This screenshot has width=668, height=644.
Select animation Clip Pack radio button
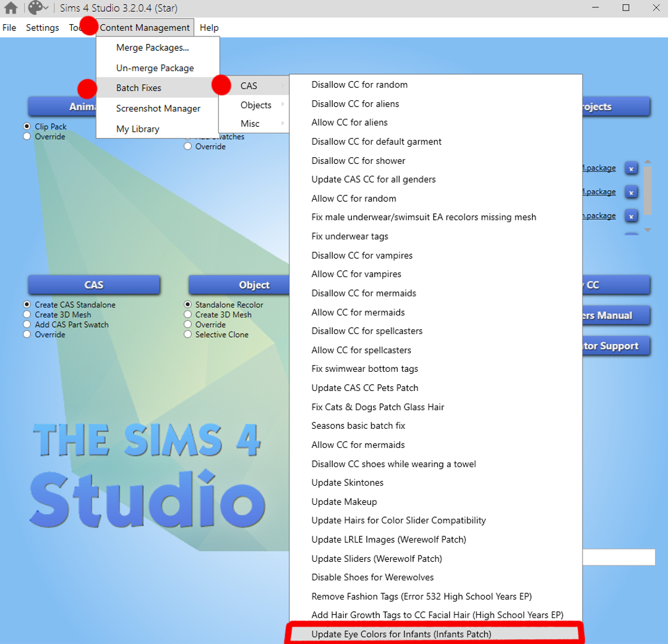27,127
